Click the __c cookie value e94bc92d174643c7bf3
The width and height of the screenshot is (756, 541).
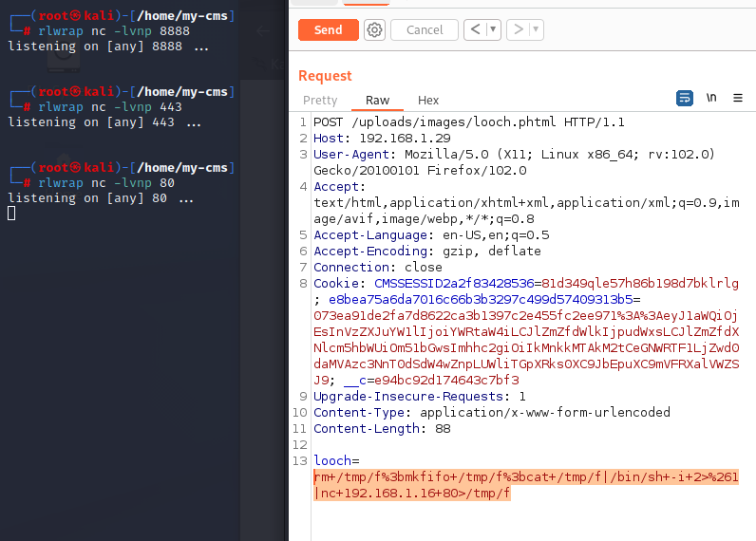[446, 380]
